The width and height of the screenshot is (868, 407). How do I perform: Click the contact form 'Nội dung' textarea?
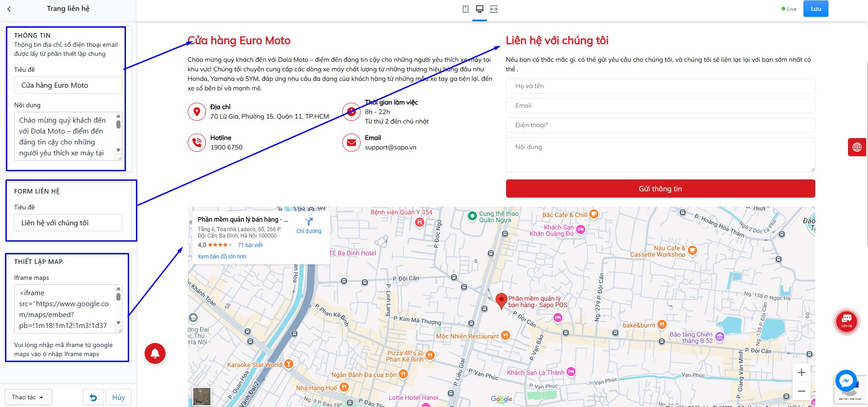pos(660,154)
